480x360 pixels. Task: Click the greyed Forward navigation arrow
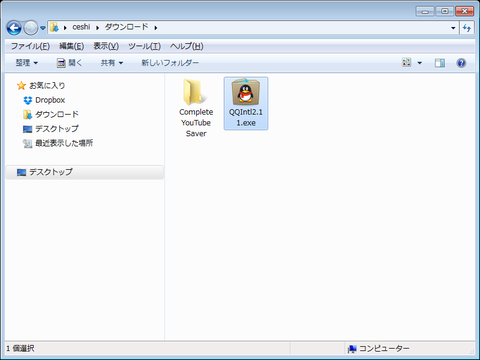coord(31,28)
